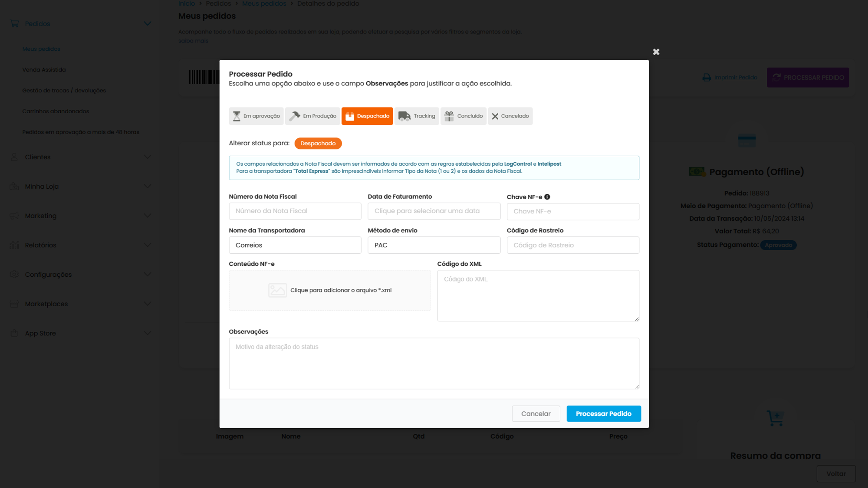Close the Processar Pedido dialog with X
868x488 pixels.
coord(656,52)
